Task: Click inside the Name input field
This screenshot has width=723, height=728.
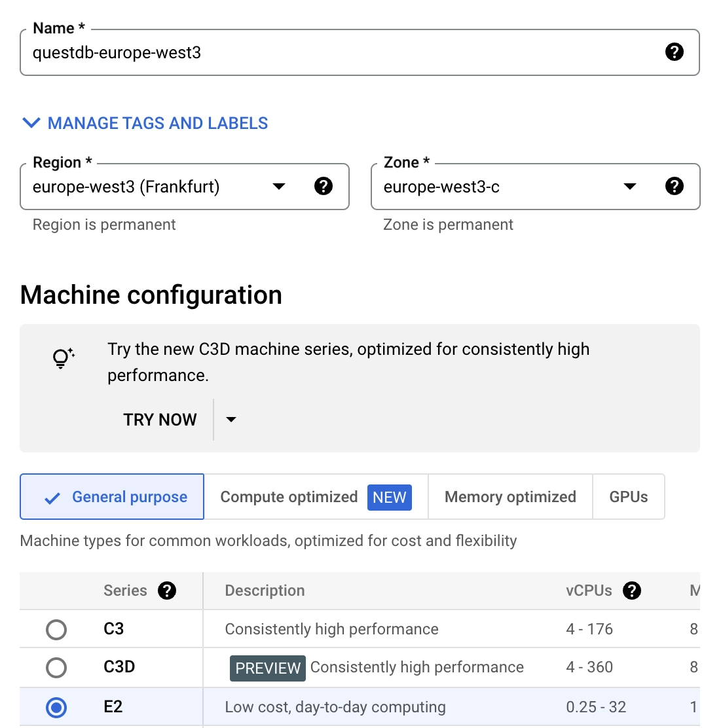Action: (262, 52)
